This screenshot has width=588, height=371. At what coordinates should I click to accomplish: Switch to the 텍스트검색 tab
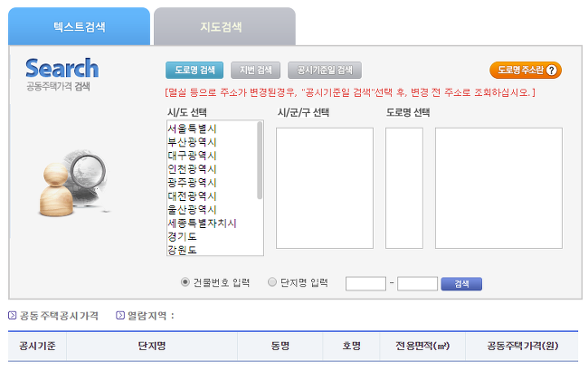[79, 26]
